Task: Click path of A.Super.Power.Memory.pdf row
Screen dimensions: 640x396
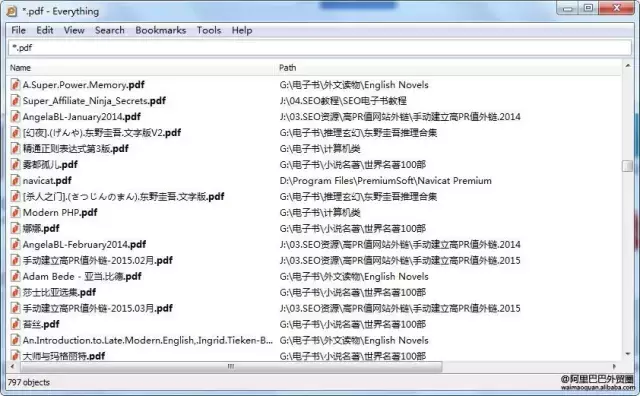Action: coord(354,85)
